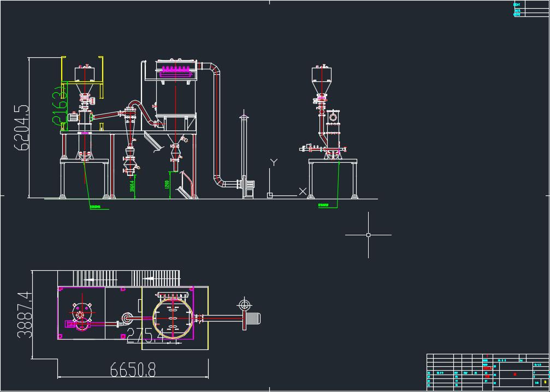The height and width of the screenshot is (392, 550).
Task: Select the exhaust fan blower at pipe end
Action: [248, 186]
